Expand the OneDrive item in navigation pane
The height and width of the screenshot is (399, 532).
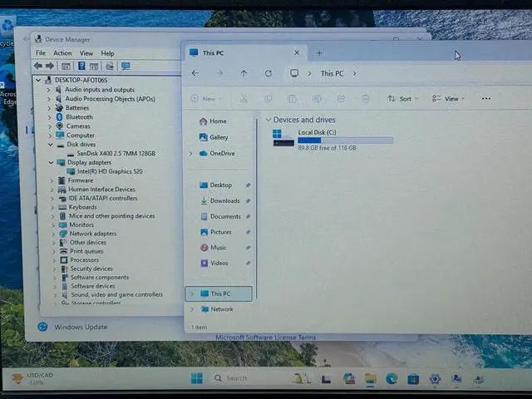[191, 154]
